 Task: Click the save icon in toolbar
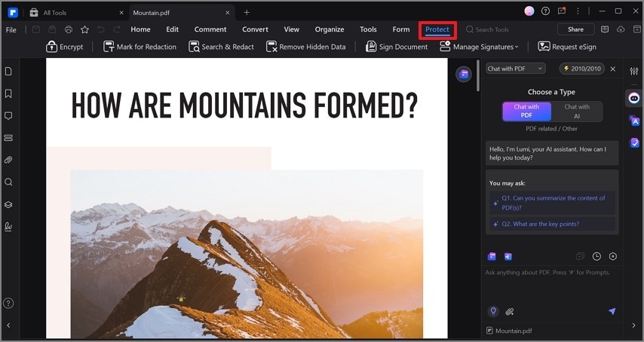click(36, 29)
